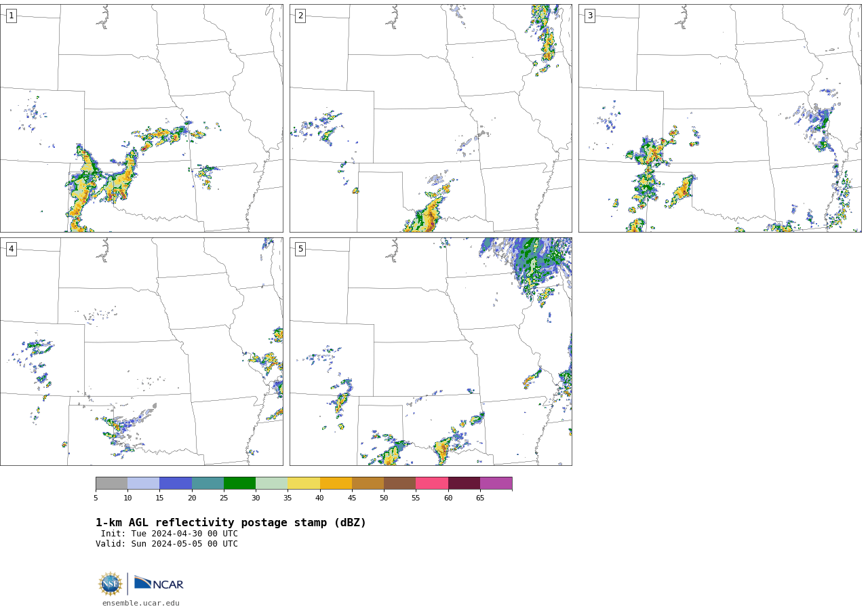Click the NSF logo icon

111,584
